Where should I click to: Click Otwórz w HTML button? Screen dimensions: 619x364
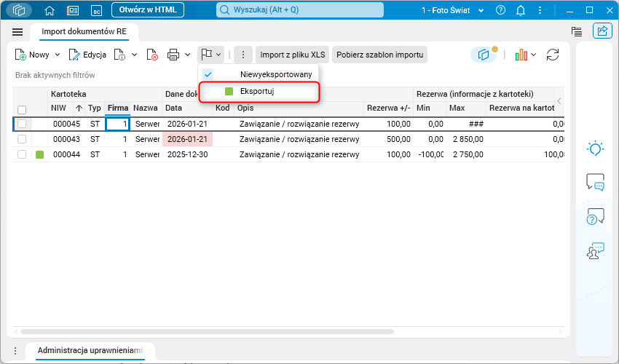pyautogui.click(x=148, y=10)
